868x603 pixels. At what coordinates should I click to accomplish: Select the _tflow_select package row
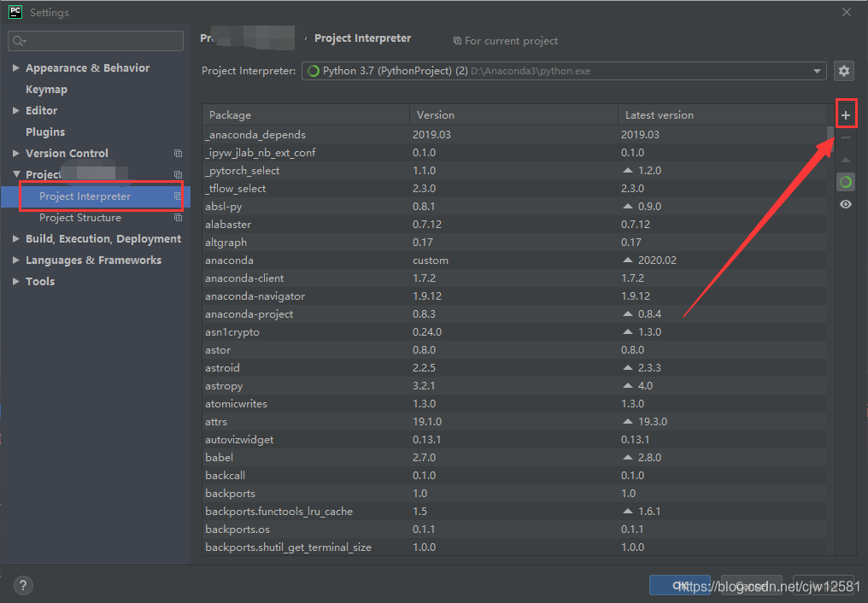[514, 188]
